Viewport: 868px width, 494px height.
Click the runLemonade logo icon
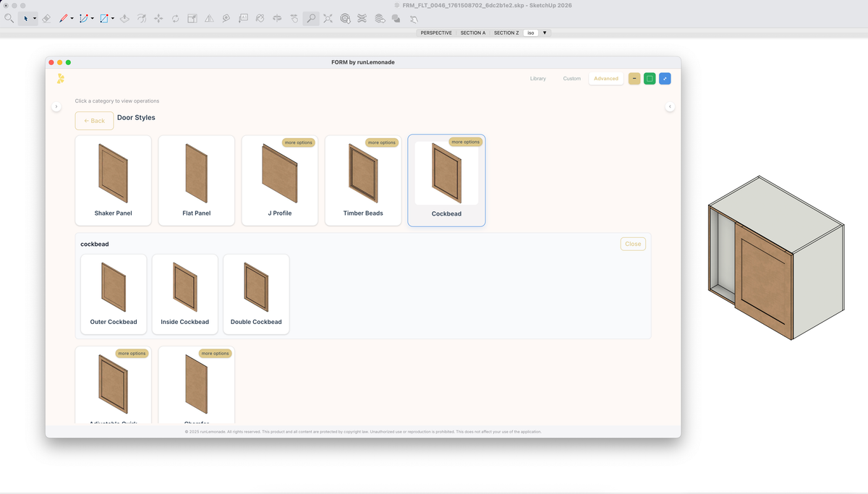coord(61,78)
